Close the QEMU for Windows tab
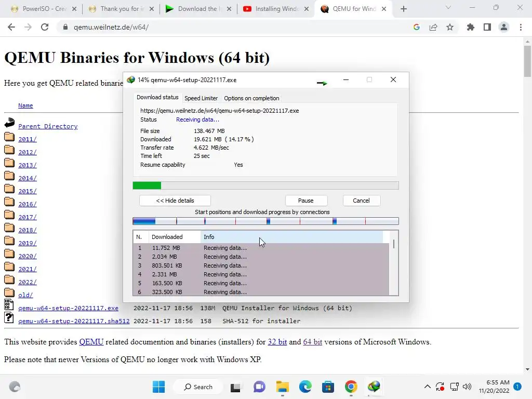The height and width of the screenshot is (399, 532). (x=384, y=9)
